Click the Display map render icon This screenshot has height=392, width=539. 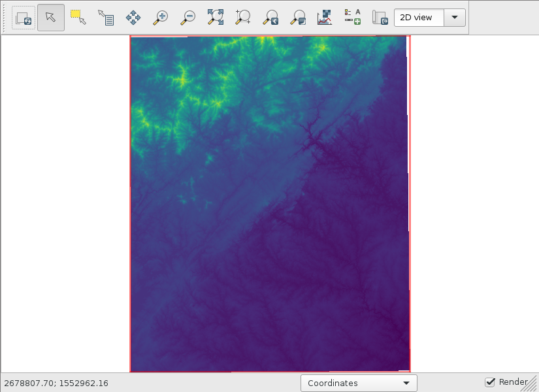[24, 18]
